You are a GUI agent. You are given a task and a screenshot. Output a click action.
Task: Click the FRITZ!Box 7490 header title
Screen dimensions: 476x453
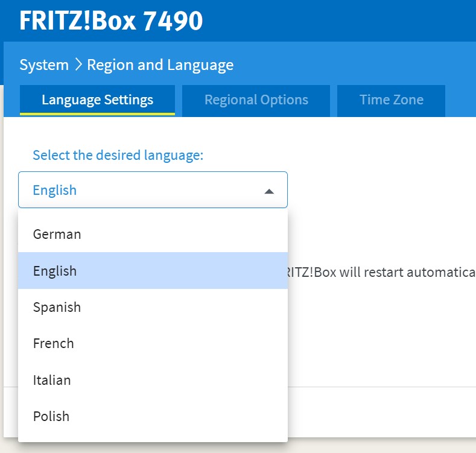pos(111,21)
